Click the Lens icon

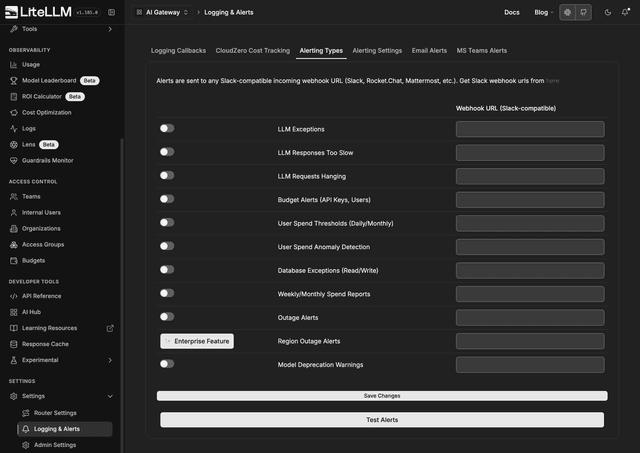point(13,144)
